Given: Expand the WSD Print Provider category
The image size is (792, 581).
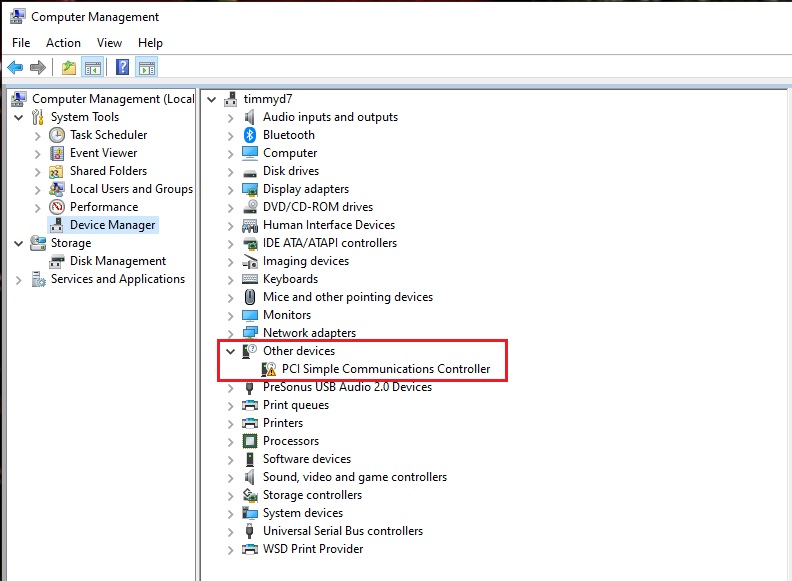Looking at the screenshot, I should pyautogui.click(x=230, y=550).
